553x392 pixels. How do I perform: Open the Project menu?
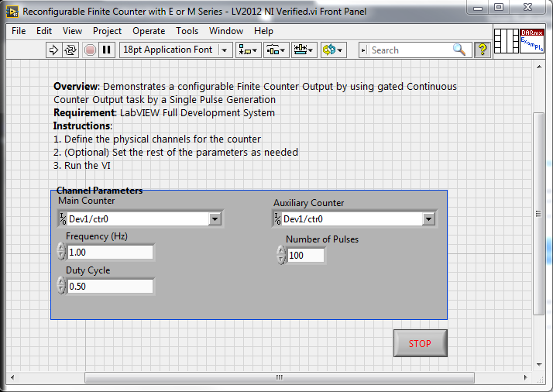pyautogui.click(x=107, y=31)
